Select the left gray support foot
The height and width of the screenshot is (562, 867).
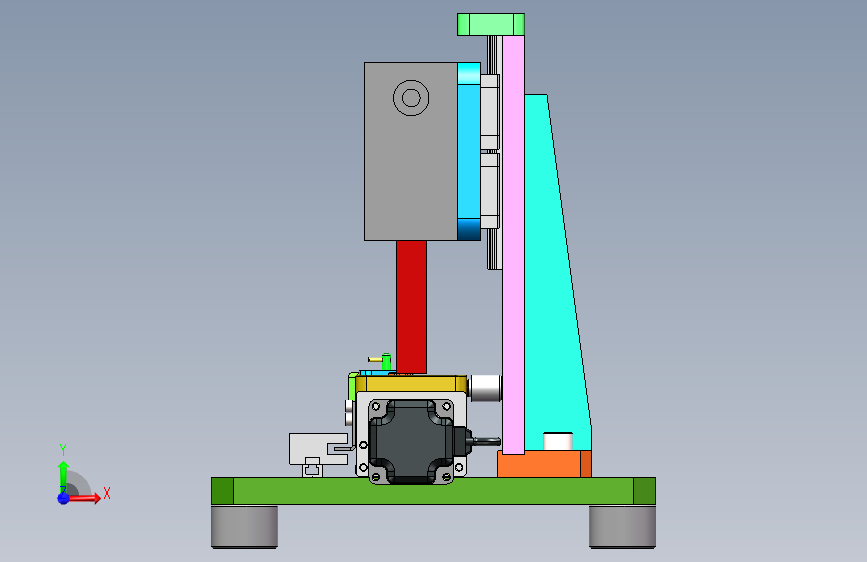pyautogui.click(x=244, y=527)
